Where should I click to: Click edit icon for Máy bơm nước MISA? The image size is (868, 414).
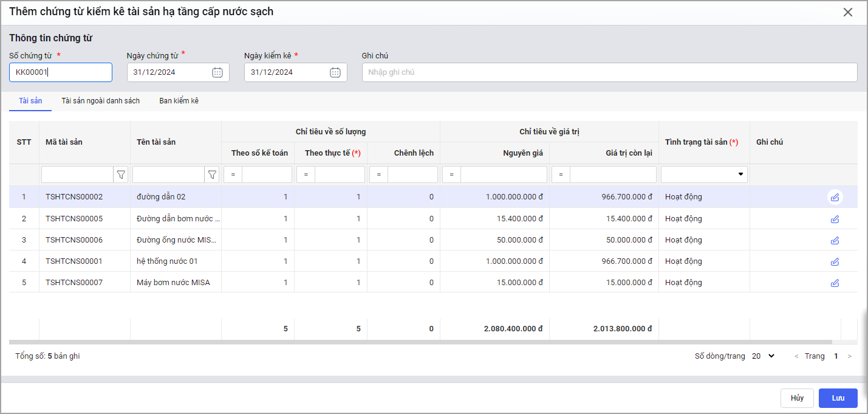click(x=835, y=283)
